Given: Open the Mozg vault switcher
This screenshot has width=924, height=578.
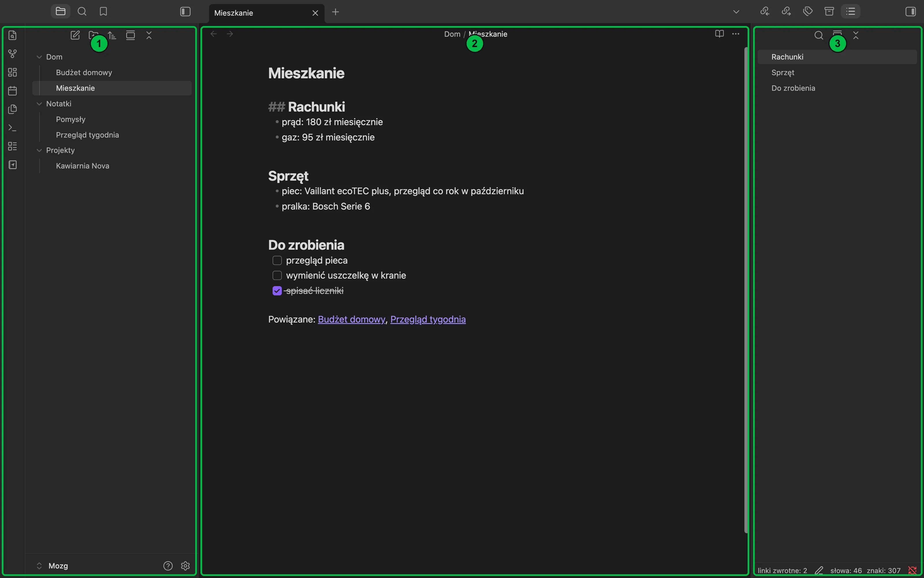Looking at the screenshot, I should pyautogui.click(x=52, y=566).
